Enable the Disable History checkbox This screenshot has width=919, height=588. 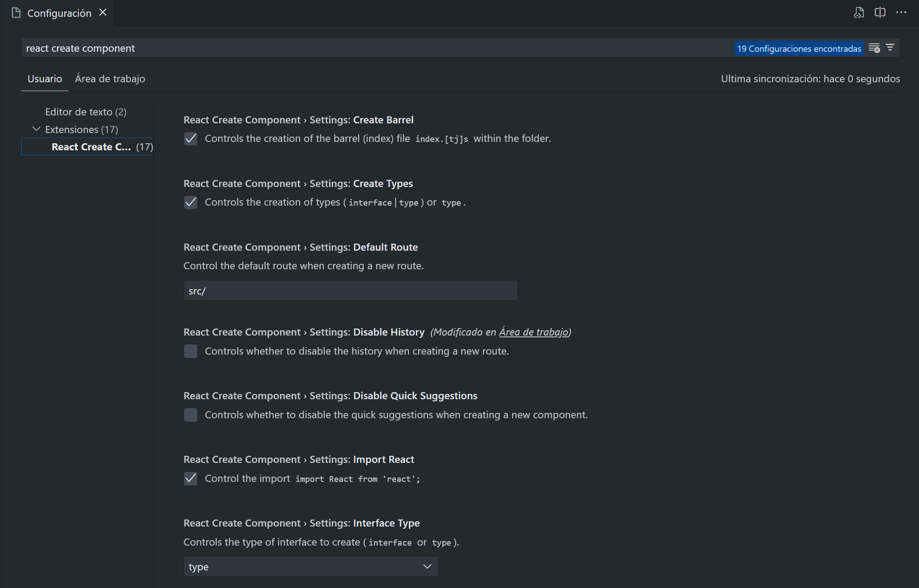point(191,351)
